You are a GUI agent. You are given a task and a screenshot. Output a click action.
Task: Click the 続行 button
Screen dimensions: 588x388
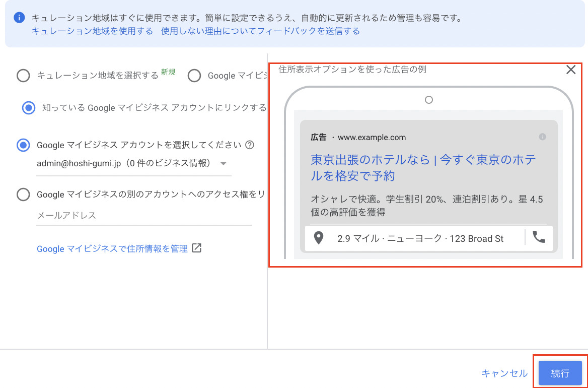click(560, 373)
